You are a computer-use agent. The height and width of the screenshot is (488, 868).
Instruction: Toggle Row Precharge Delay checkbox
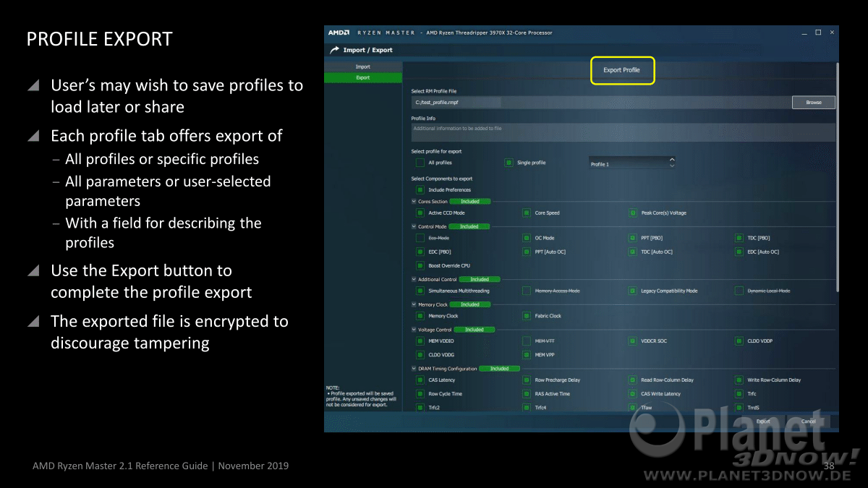click(x=527, y=380)
